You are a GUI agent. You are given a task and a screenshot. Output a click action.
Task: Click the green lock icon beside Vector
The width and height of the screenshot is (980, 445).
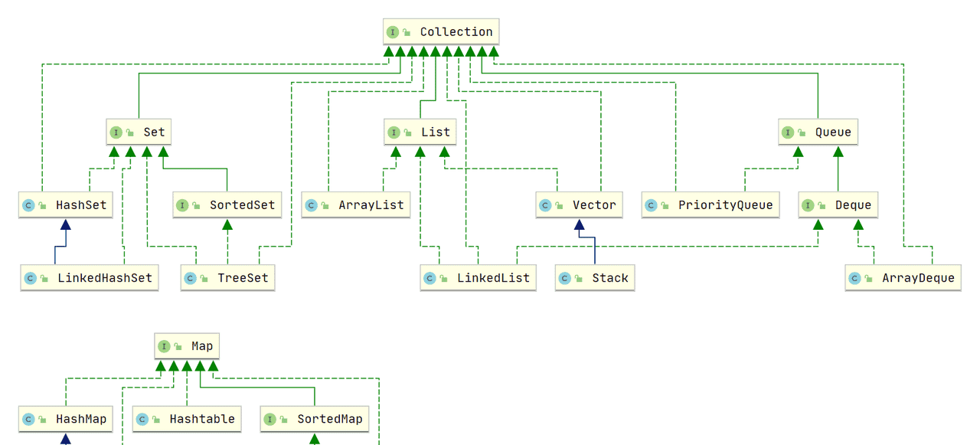click(x=560, y=206)
